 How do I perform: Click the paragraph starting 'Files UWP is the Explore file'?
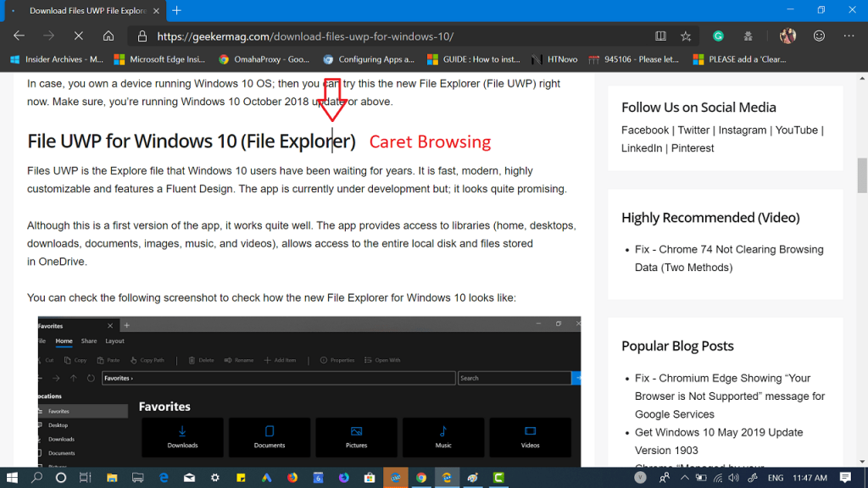pos(298,180)
